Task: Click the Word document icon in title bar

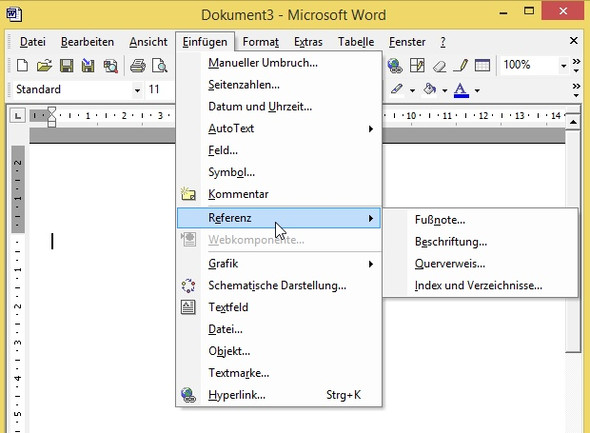Action: point(14,14)
